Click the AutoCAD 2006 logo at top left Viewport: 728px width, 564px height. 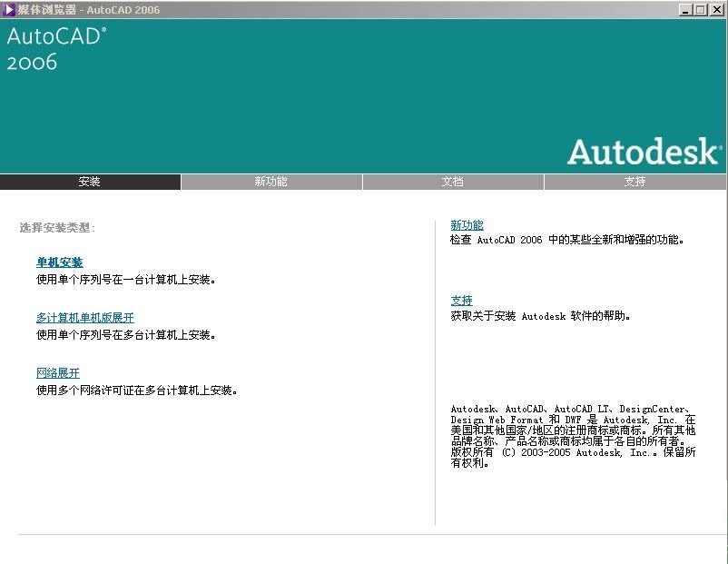(x=56, y=49)
